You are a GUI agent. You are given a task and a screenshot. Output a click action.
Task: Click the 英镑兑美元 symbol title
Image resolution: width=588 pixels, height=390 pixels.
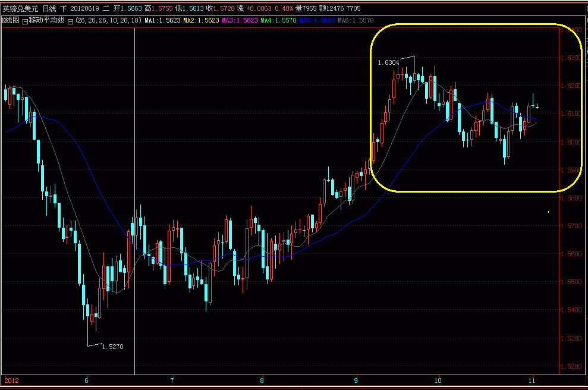point(20,8)
